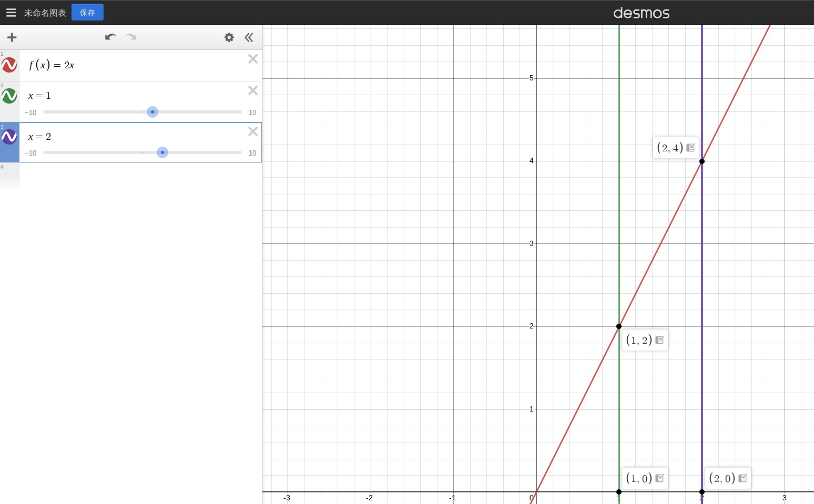
Task: Toggle visibility of x=2 line
Action: (9, 137)
